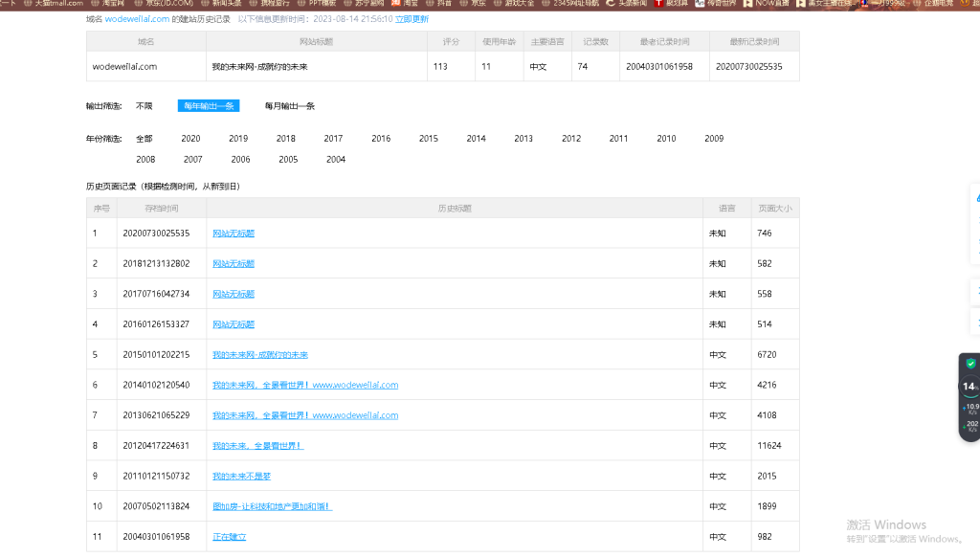Filter records by year 2014
The width and height of the screenshot is (980, 557).
[476, 139]
